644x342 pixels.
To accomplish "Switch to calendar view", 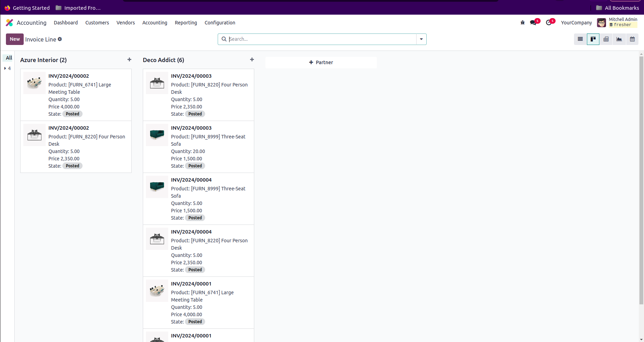I will click(632, 39).
